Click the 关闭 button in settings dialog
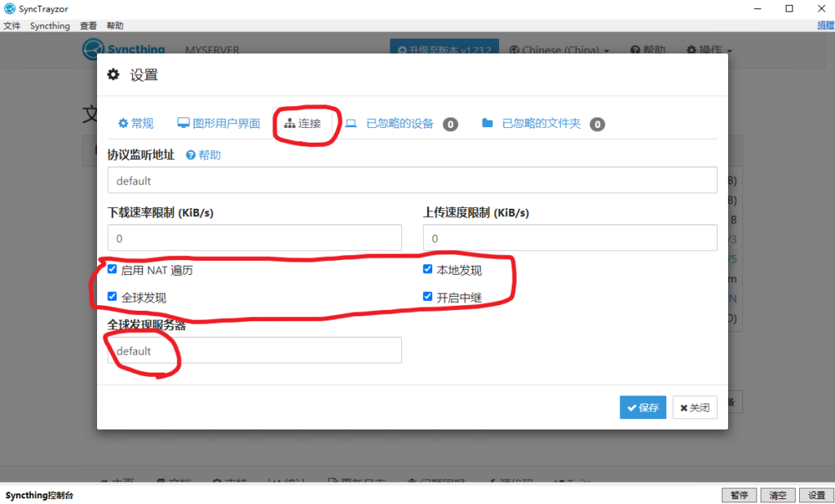This screenshot has height=504, width=835. pyautogui.click(x=695, y=408)
